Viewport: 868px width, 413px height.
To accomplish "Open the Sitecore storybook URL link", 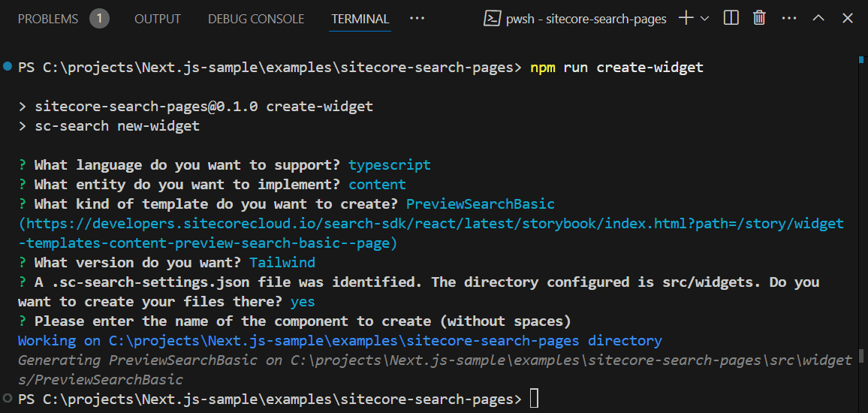I will (x=432, y=224).
